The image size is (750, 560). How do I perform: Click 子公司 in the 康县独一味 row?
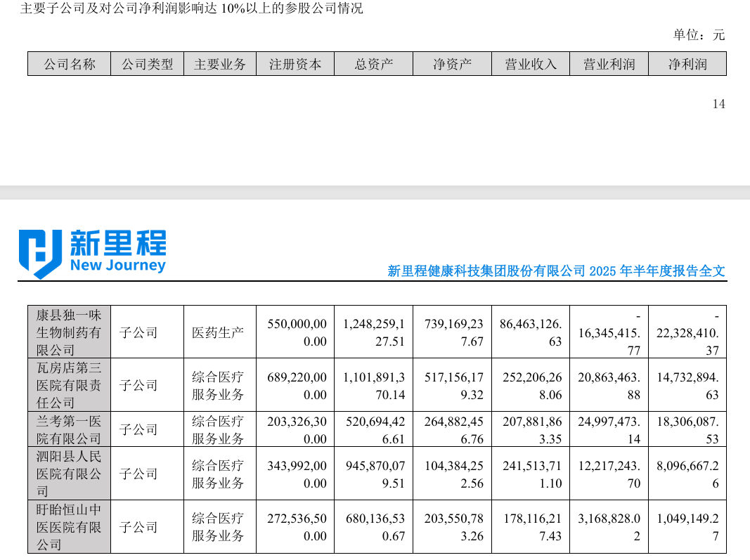[x=138, y=332]
